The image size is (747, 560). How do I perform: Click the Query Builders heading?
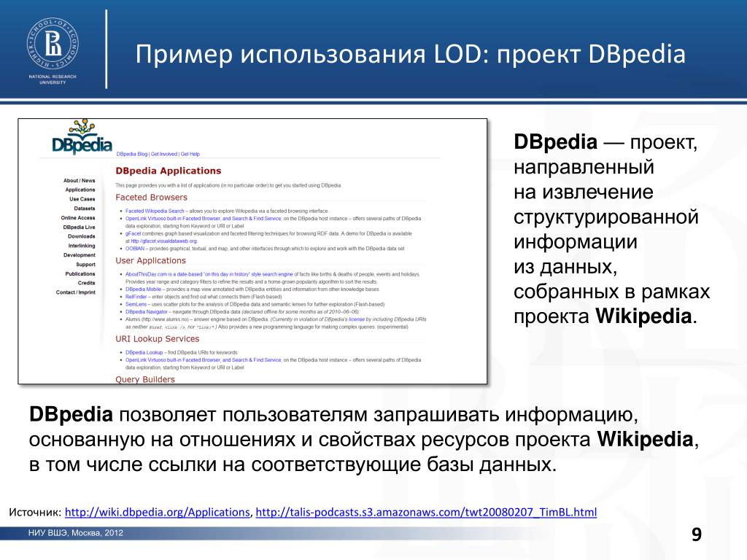pyautogui.click(x=145, y=379)
